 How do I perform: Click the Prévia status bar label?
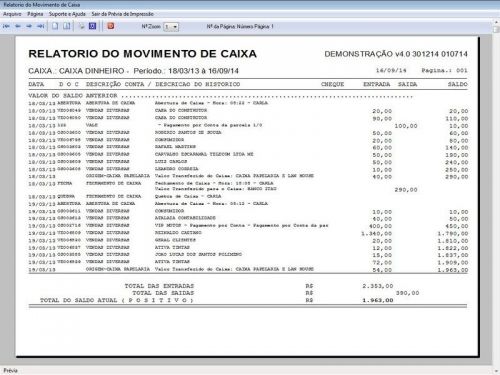[x=10, y=371]
